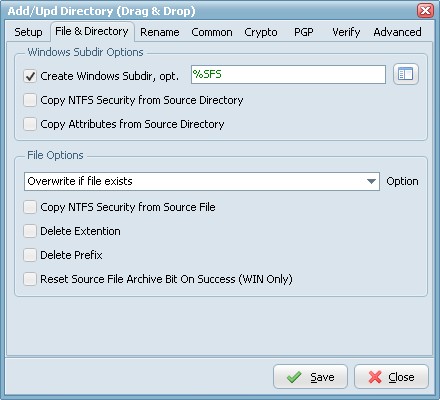Go to the Common tab
The image size is (440, 400).
[x=212, y=32]
